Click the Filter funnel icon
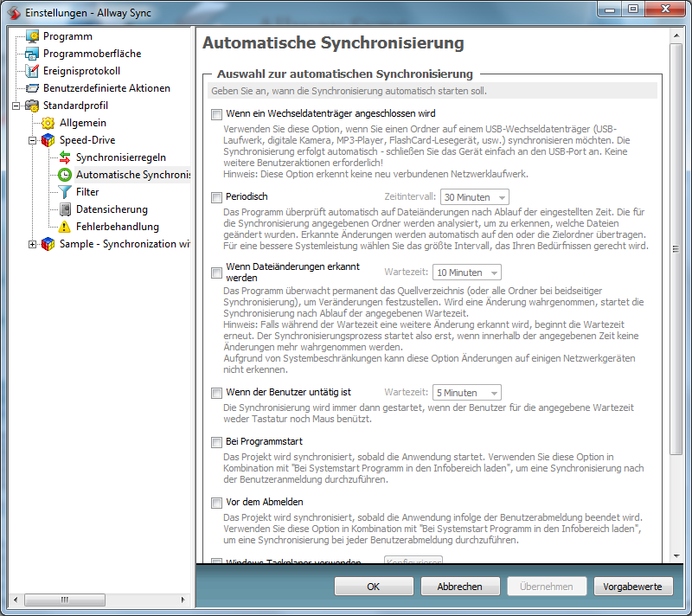The height and width of the screenshot is (616, 692). [x=65, y=192]
